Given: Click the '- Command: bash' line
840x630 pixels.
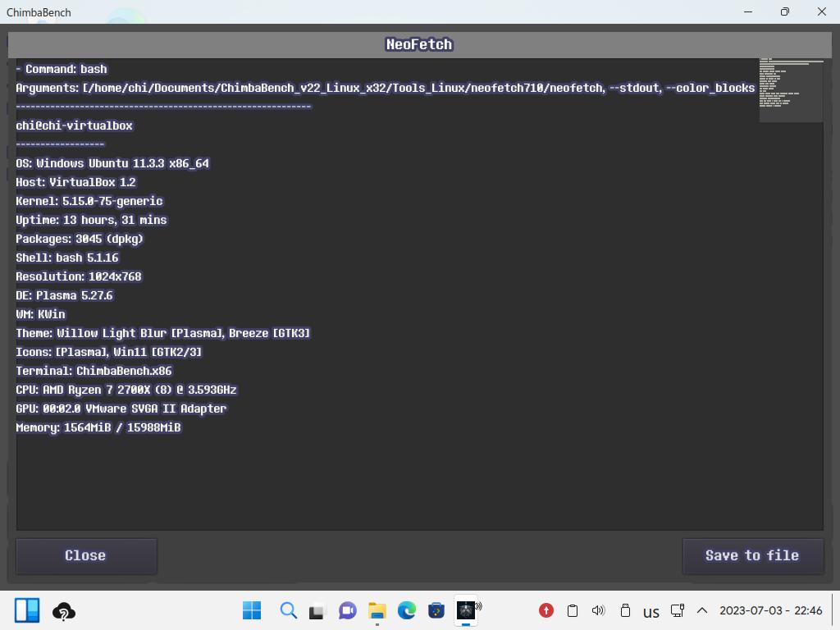Looking at the screenshot, I should (61, 69).
